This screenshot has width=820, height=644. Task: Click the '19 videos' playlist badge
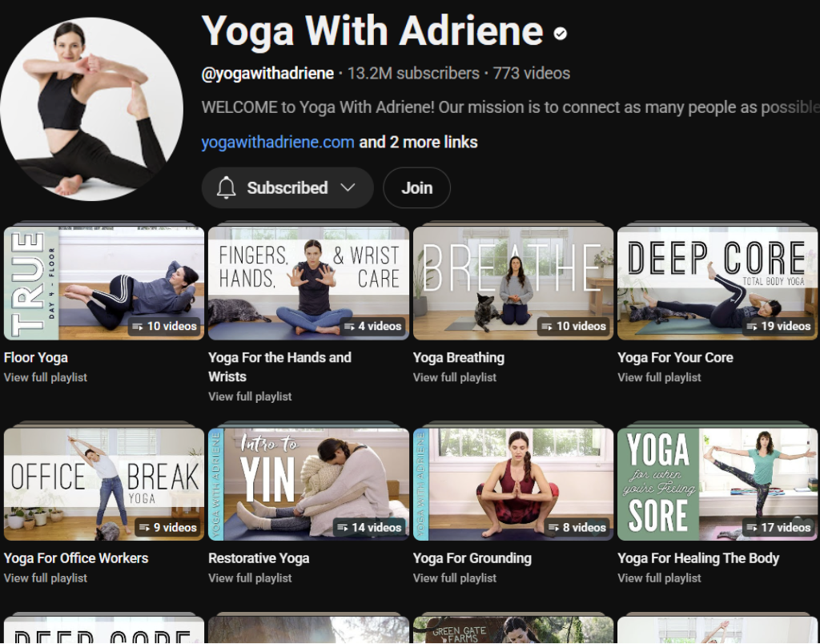(778, 327)
